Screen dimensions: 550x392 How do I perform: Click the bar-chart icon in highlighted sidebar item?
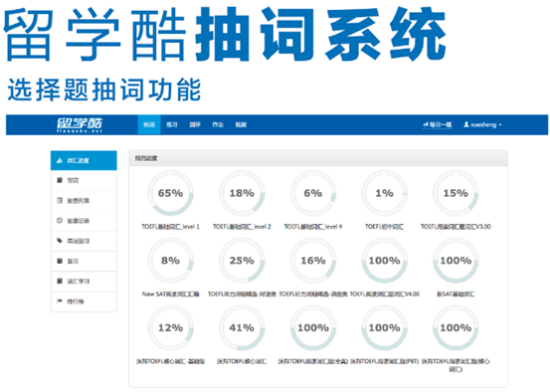point(60,161)
